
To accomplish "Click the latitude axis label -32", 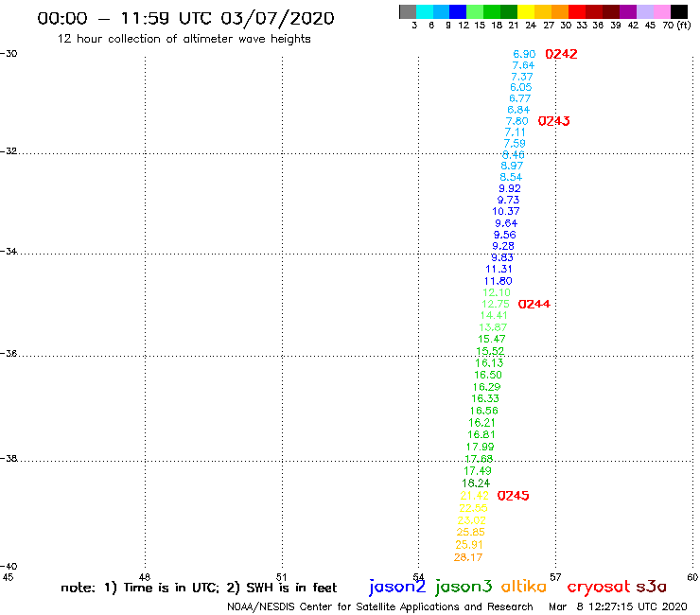I will [9, 151].
